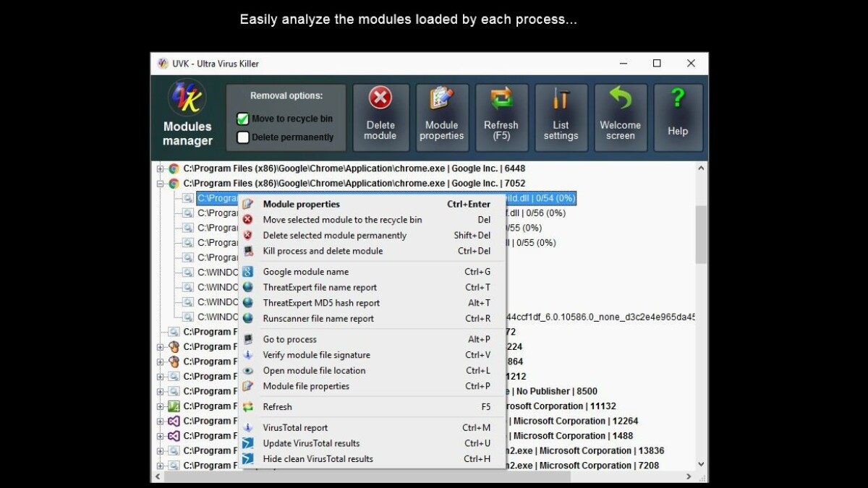Screen dimensions: 868x488
Task: Click the Refresh (F5) toolbar icon
Action: coord(501,117)
